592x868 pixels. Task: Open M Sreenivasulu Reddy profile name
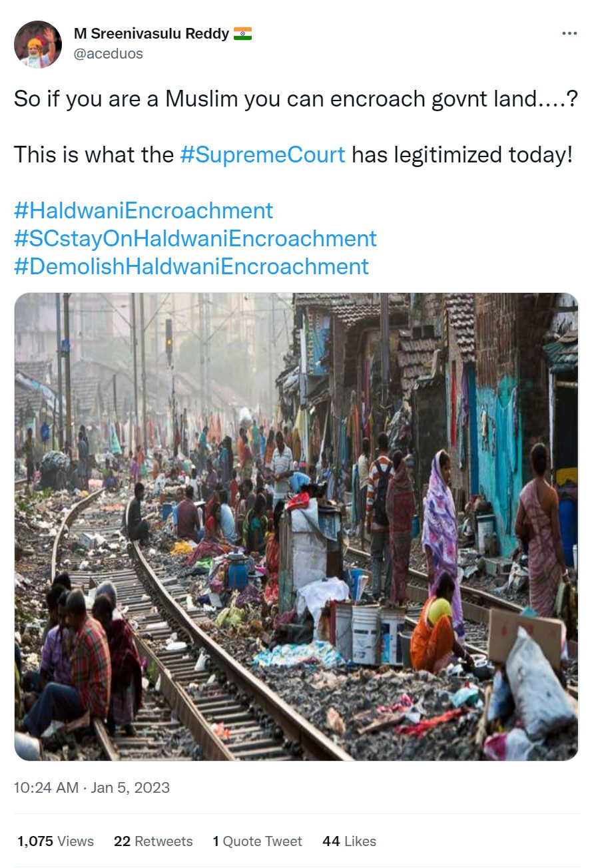(x=152, y=34)
